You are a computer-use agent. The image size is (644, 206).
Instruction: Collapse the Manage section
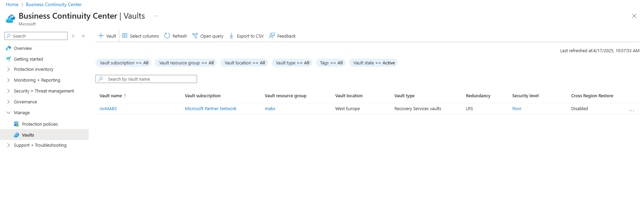8,113
